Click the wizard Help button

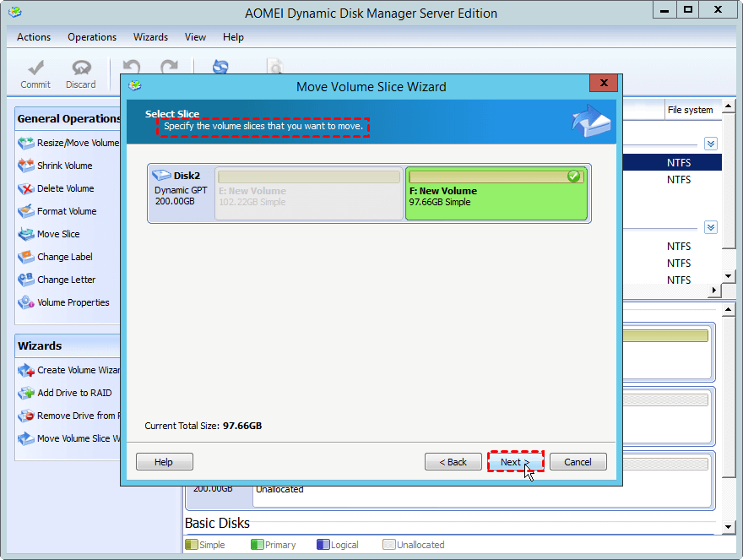click(164, 462)
